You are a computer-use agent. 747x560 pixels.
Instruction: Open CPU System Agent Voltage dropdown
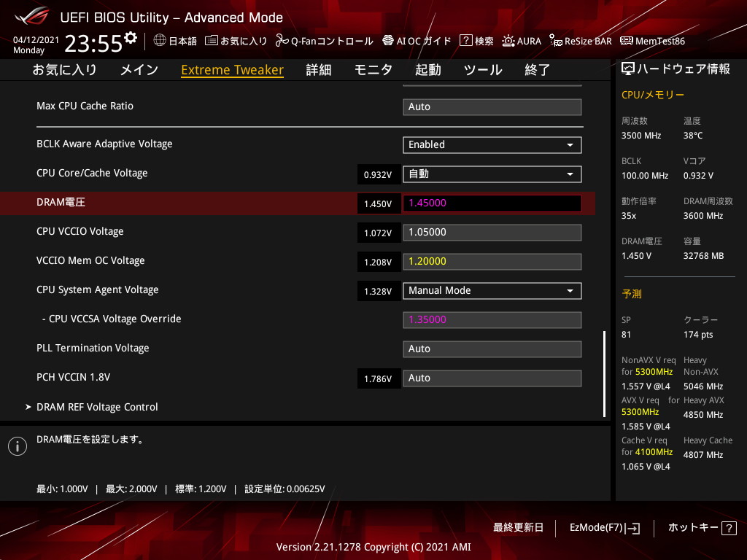tap(492, 290)
